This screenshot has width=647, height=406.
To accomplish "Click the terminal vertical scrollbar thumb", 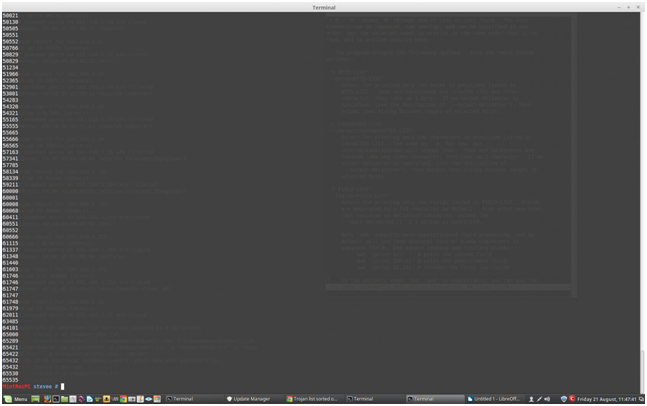I will point(642,370).
